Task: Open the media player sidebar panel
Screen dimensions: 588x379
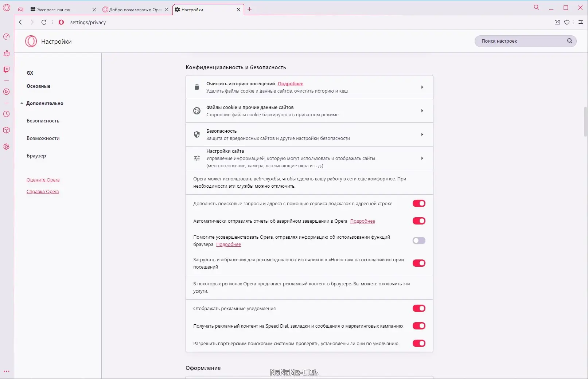Action: (x=7, y=92)
